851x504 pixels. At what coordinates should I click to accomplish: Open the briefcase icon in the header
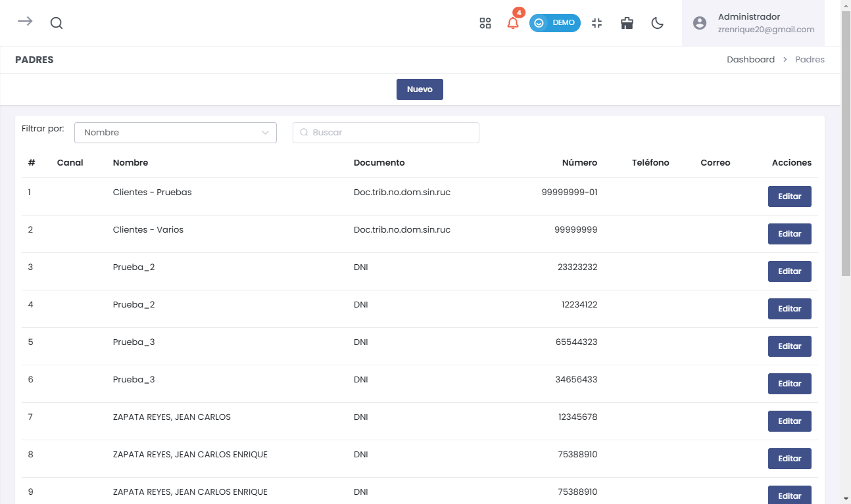point(627,23)
